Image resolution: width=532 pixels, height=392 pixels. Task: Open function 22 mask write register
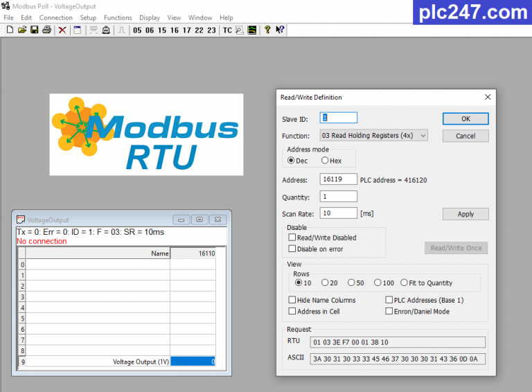point(199,30)
